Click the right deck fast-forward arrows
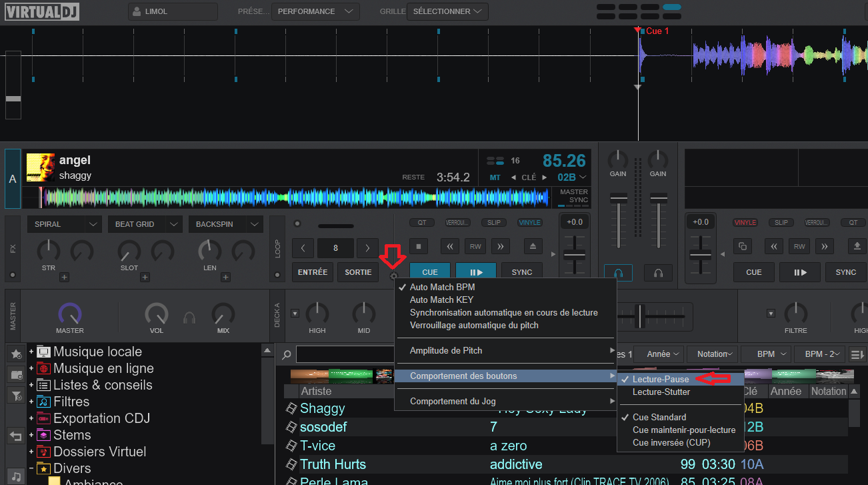 (x=824, y=247)
